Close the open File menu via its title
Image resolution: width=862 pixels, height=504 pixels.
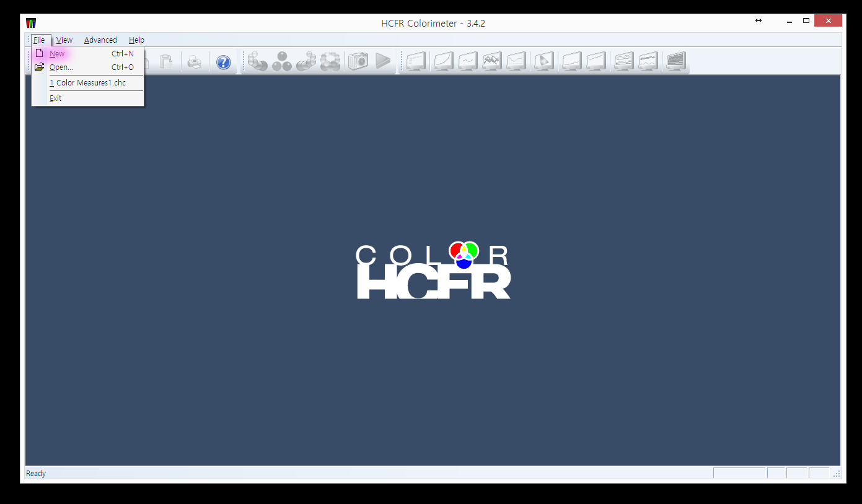pyautogui.click(x=39, y=40)
